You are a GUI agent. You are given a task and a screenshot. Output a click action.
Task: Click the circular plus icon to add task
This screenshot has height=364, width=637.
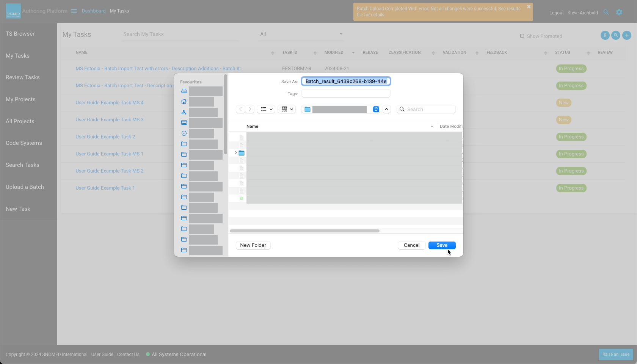point(627,35)
